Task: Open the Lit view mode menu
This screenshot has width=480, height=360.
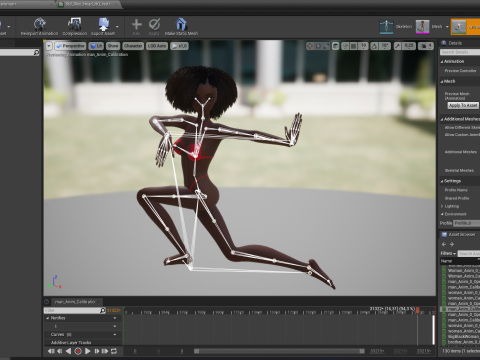Action: click(96, 46)
